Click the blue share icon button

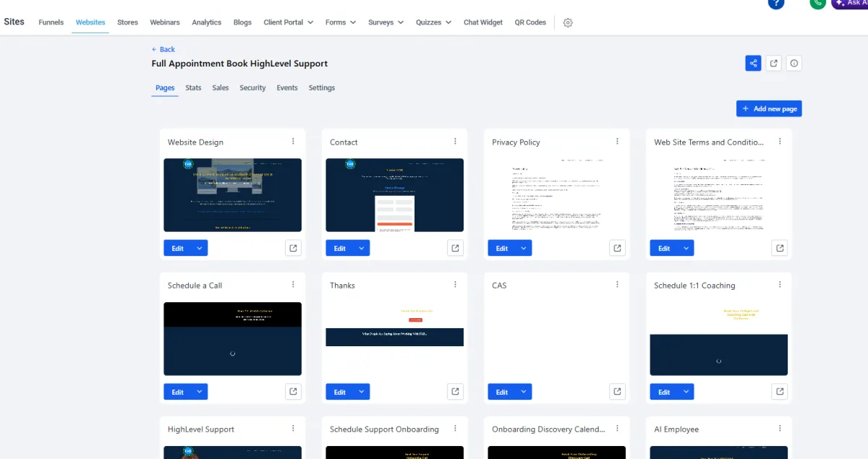tap(754, 64)
